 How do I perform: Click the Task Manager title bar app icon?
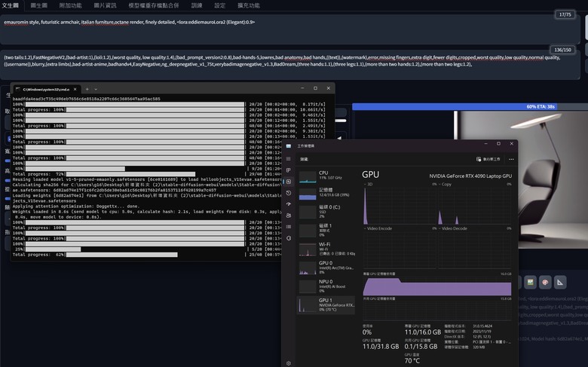pyautogui.click(x=289, y=146)
